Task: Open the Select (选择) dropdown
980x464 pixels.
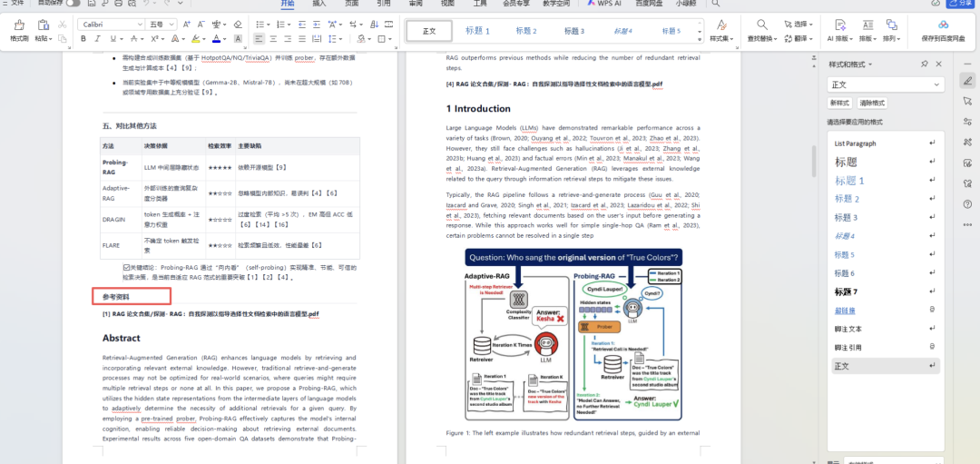Action: click(x=799, y=25)
